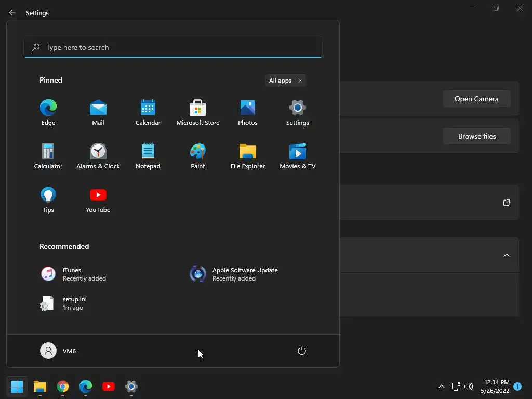This screenshot has height=399, width=532.
Task: Open the Paint app
Action: pos(198,156)
